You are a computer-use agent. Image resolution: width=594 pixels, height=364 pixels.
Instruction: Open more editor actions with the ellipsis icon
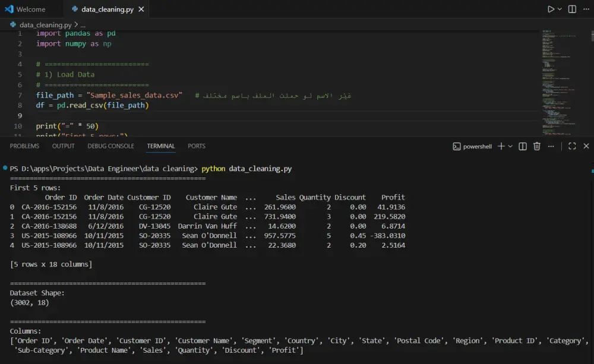586,9
